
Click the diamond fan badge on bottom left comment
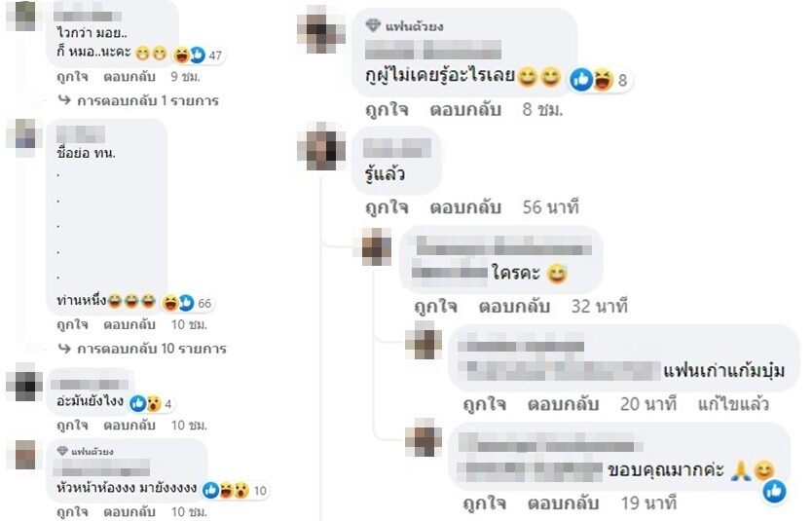[x=62, y=451]
